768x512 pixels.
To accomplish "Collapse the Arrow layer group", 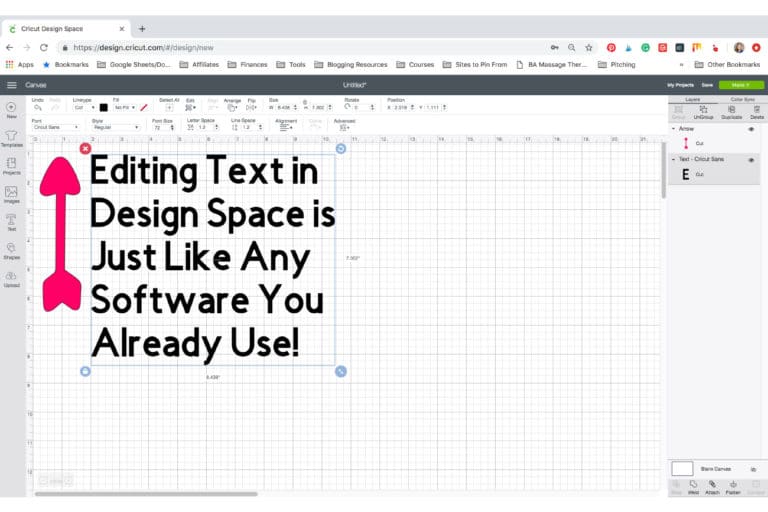I will point(673,128).
